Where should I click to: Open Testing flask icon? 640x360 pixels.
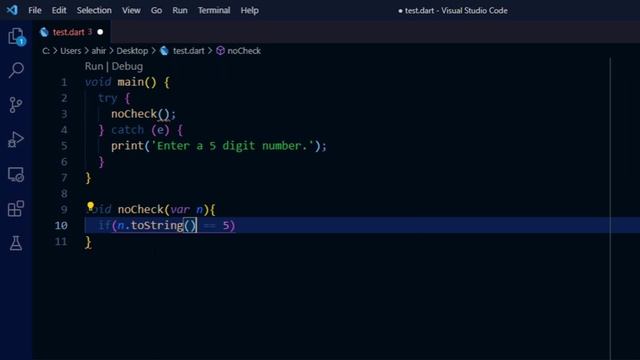16,243
